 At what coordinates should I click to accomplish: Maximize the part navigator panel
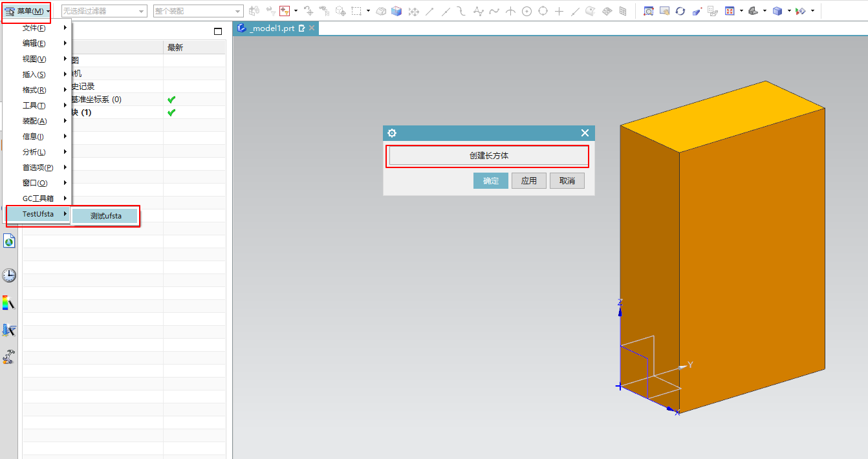pos(218,31)
